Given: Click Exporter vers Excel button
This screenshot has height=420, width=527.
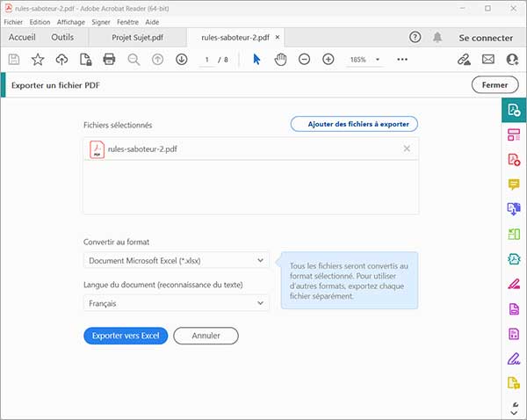Looking at the screenshot, I should click(126, 336).
